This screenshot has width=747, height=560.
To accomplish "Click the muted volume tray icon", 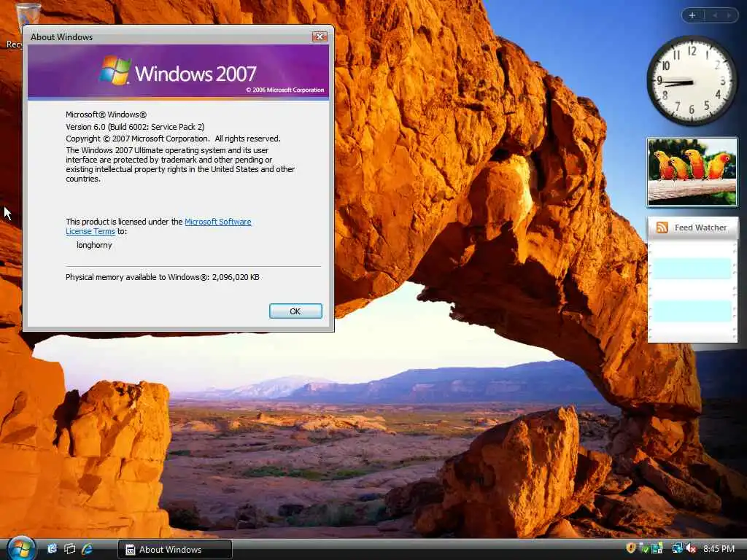I will coord(692,548).
